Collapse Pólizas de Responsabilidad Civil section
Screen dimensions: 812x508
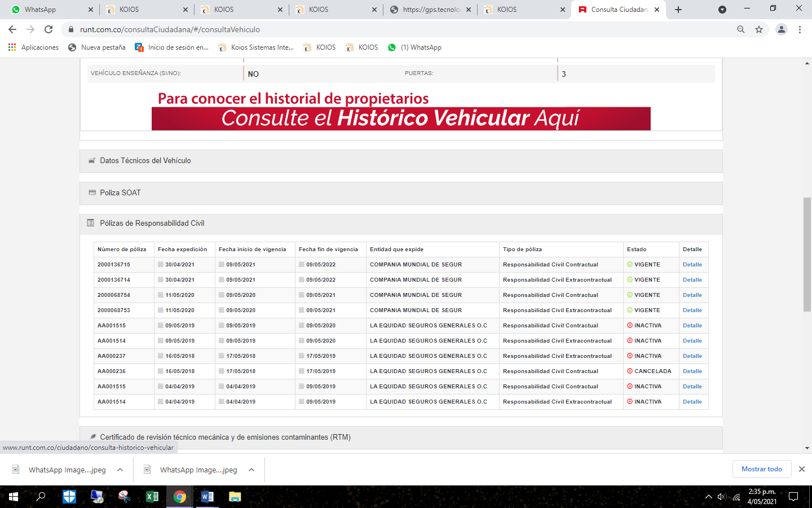pyautogui.click(x=152, y=224)
